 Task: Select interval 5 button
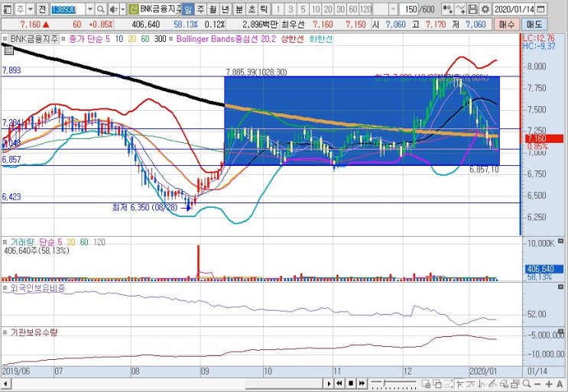pos(303,9)
